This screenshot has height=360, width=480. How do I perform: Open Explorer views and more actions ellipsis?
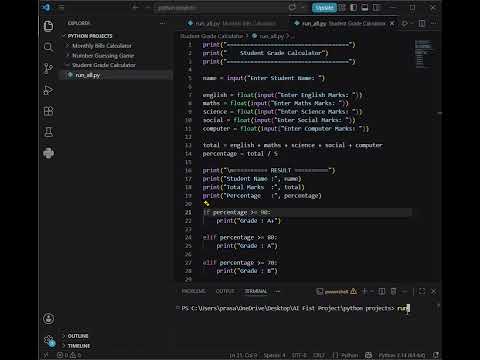click(x=163, y=23)
